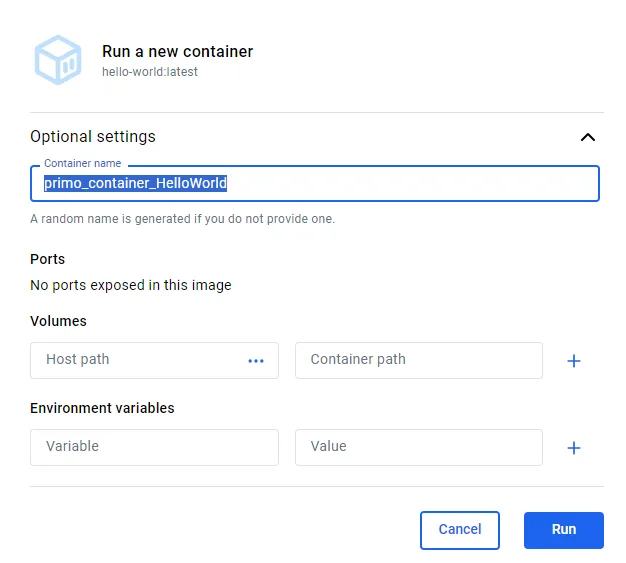Run the hello-world container

[564, 530]
